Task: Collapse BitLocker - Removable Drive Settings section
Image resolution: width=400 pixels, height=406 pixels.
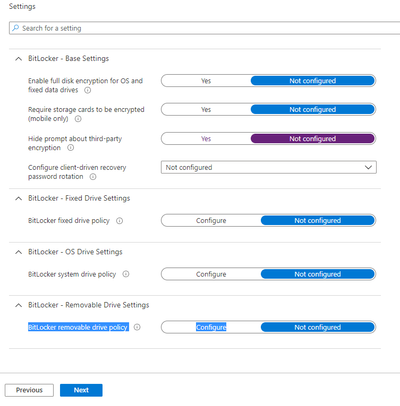Action: point(19,305)
